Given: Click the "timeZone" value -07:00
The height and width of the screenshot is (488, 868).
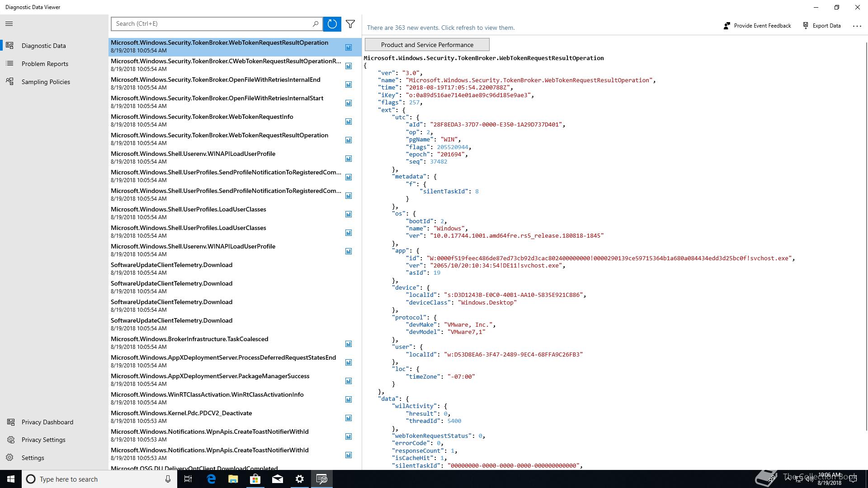Looking at the screenshot, I should 461,377.
